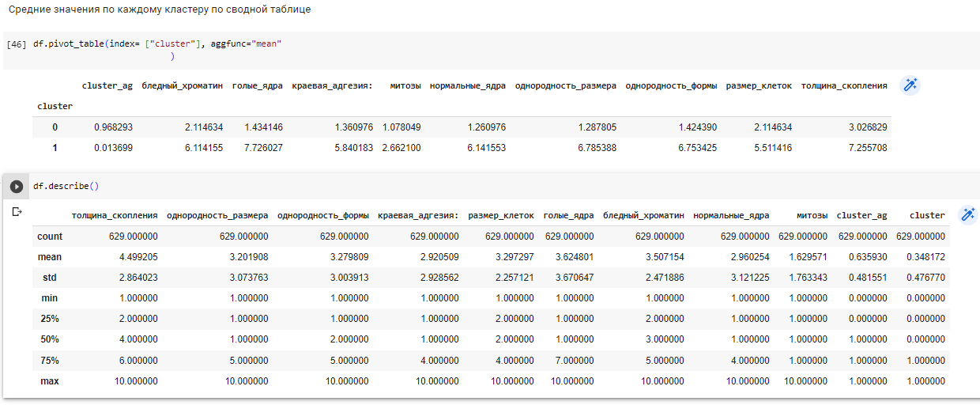Click бледный_хроматин header in pivot table
The width and height of the screenshot is (980, 405).
tap(182, 85)
